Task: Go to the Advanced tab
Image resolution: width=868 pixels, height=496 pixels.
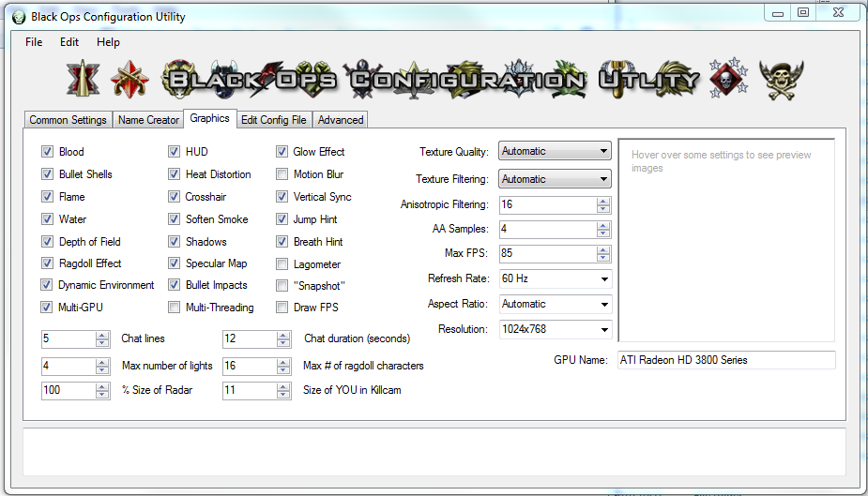Action: coord(341,120)
